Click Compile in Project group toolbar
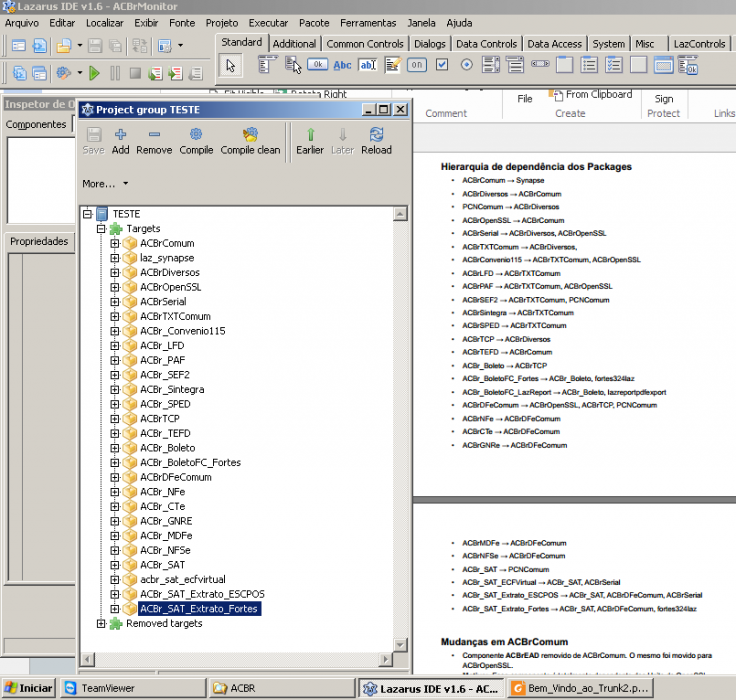Screen dimensions: 736x700 pyautogui.click(x=196, y=141)
